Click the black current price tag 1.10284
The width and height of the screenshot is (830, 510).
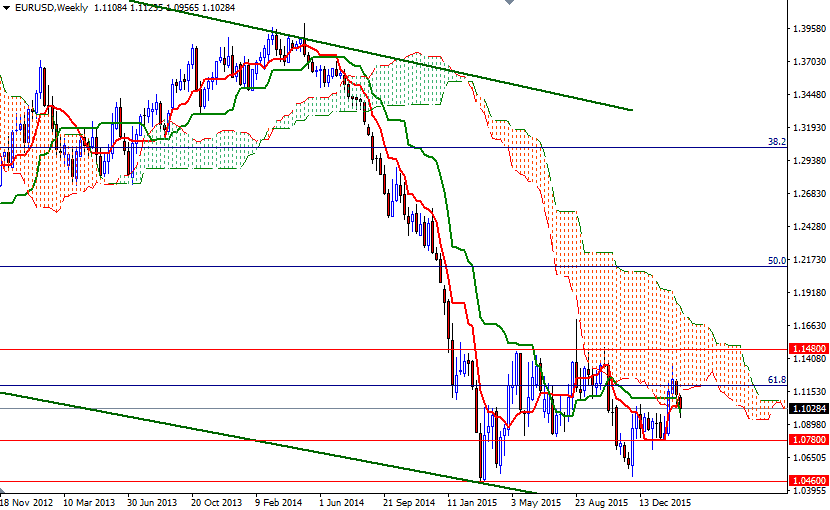point(808,408)
